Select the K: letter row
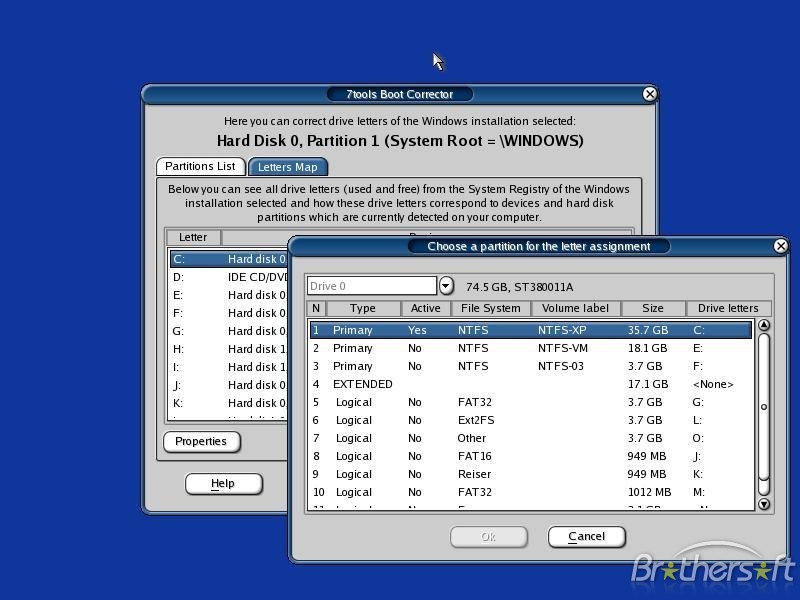The image size is (800, 600). click(229, 403)
